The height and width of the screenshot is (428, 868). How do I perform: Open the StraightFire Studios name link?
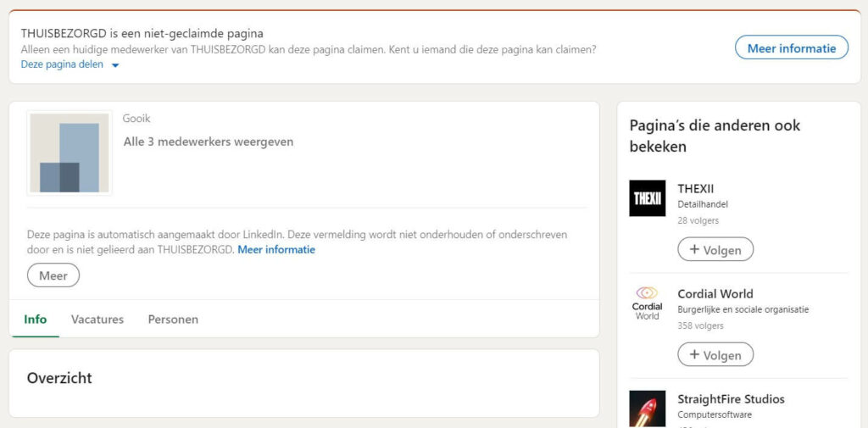click(x=731, y=398)
